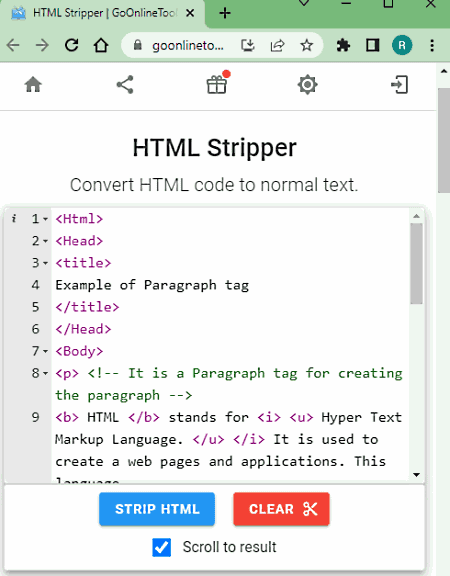Uncheck the Scroll to result checkbox

(x=162, y=547)
